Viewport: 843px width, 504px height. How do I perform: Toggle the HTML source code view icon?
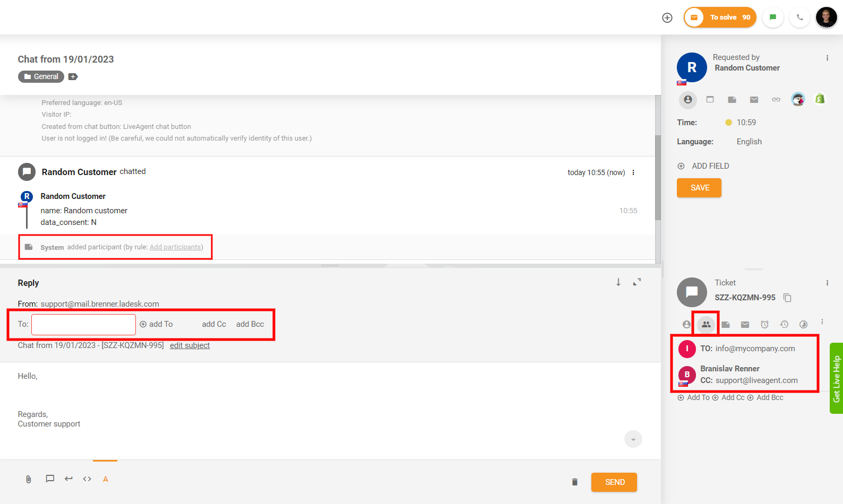tap(87, 479)
